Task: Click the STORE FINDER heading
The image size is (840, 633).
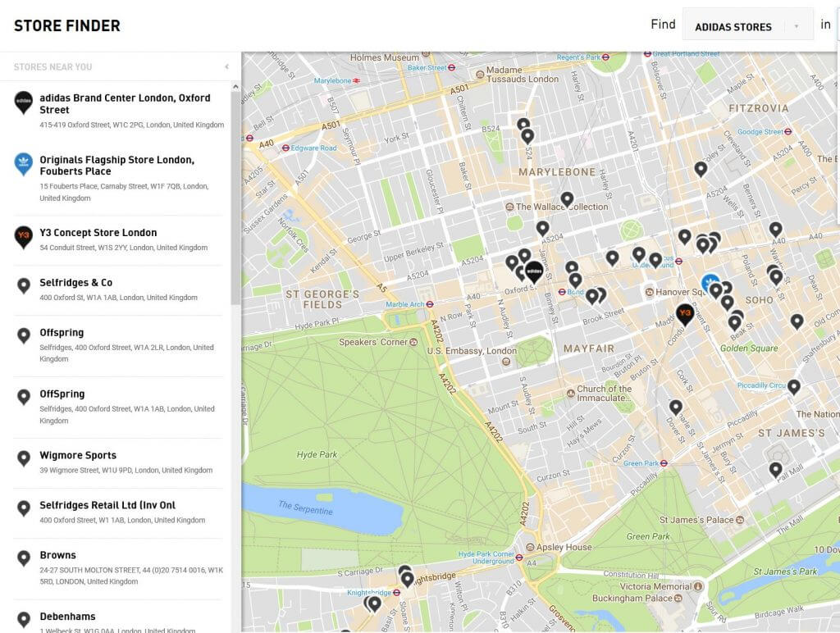Action: [x=67, y=25]
